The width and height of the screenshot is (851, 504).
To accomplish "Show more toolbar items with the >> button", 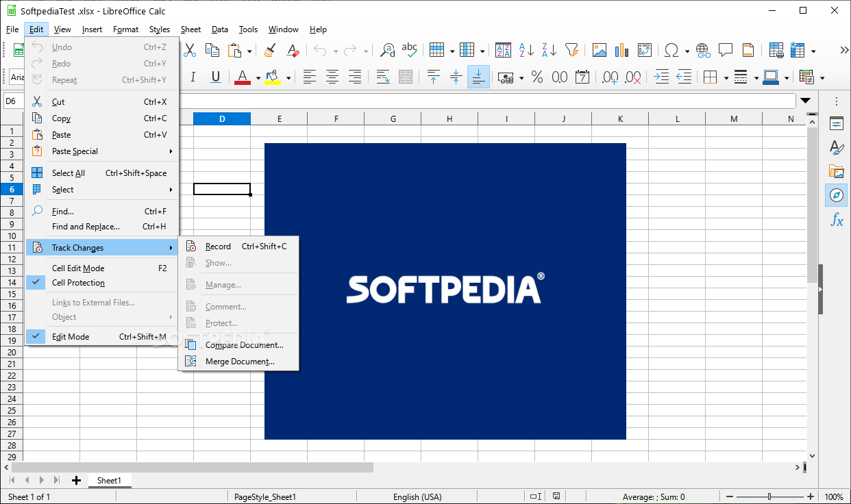I will coord(843,50).
